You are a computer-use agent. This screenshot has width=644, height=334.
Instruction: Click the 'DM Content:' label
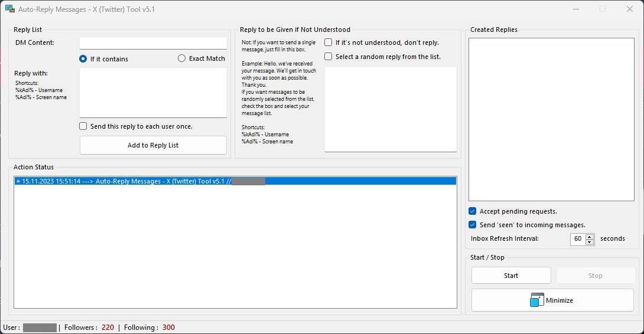pos(35,42)
